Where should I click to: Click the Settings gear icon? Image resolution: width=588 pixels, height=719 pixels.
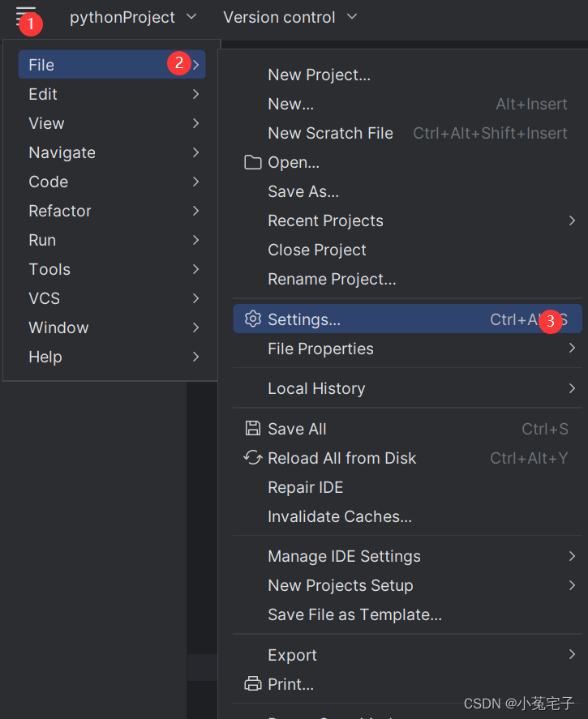click(x=253, y=319)
